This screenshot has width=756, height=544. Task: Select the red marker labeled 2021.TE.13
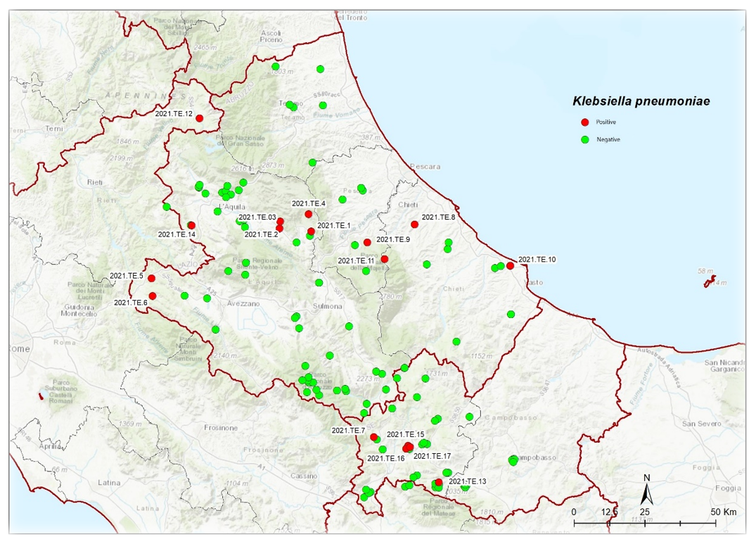[439, 482]
